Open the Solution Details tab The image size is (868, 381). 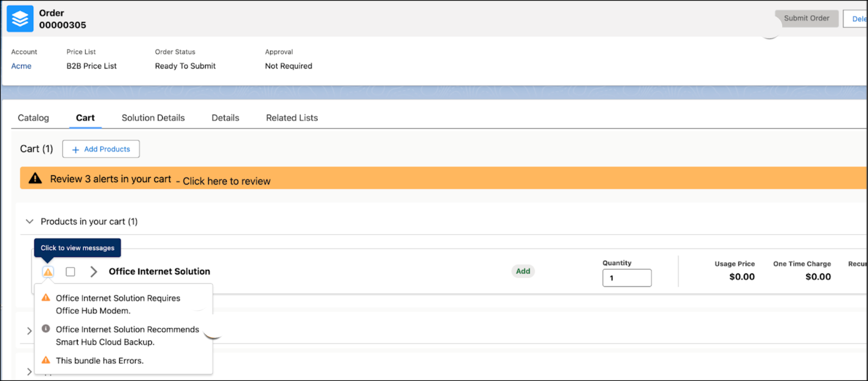(x=153, y=118)
